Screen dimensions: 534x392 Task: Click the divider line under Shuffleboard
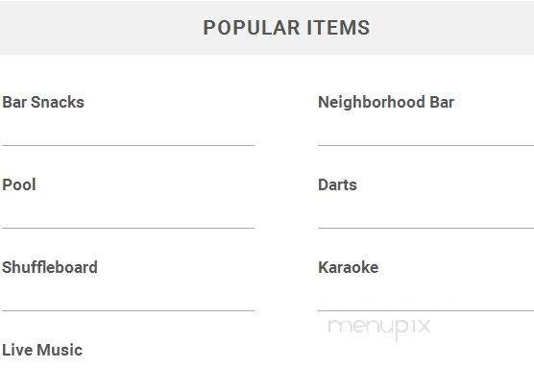(129, 310)
